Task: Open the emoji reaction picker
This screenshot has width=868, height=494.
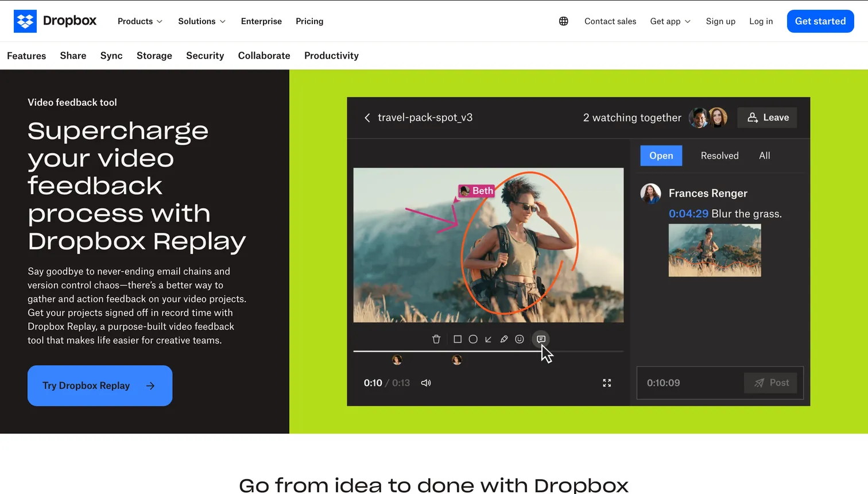Action: 520,339
